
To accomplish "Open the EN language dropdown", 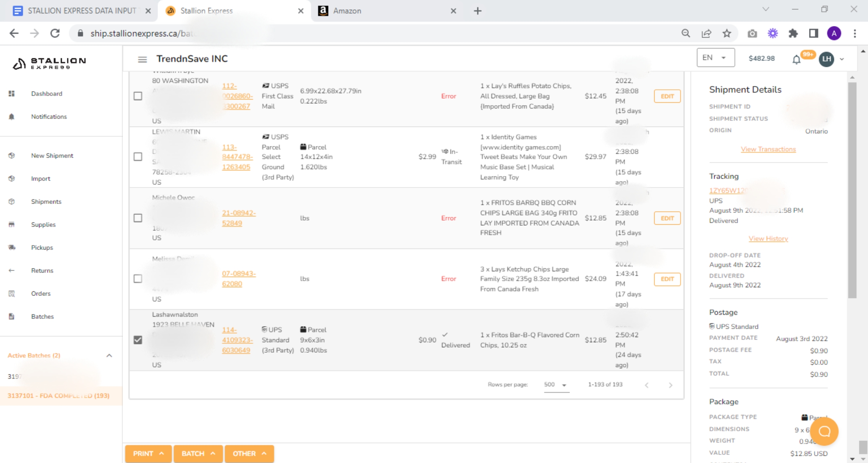I will (x=715, y=58).
